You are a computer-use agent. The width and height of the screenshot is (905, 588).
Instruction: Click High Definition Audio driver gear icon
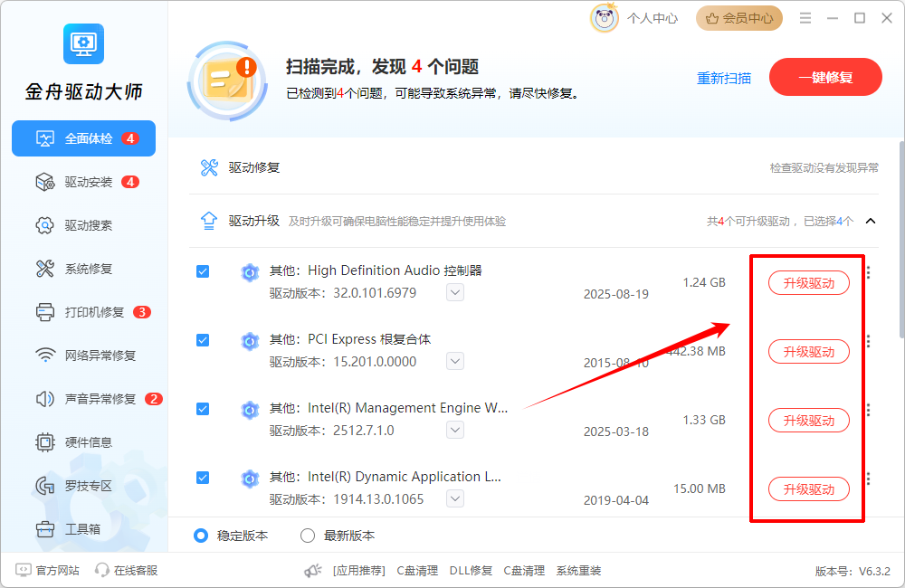pyautogui.click(x=250, y=272)
